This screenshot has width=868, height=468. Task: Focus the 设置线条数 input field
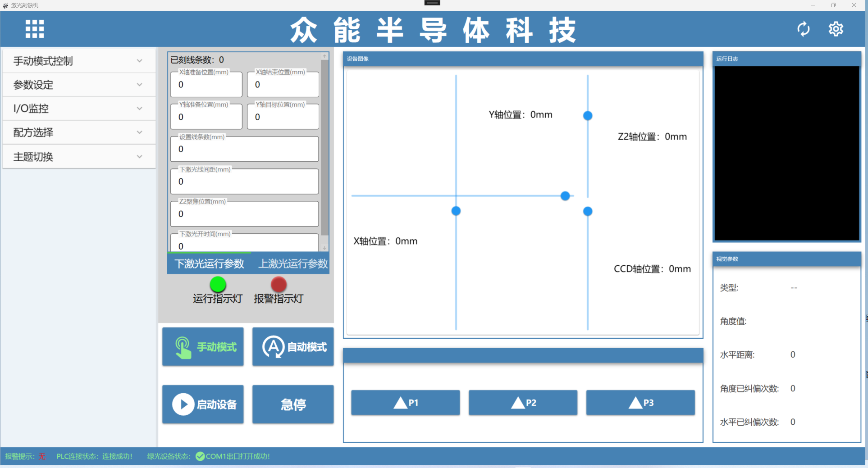pos(245,149)
